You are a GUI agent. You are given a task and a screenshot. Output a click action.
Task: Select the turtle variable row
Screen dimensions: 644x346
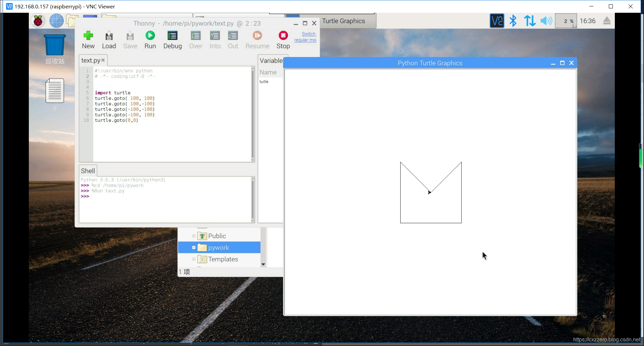point(264,82)
